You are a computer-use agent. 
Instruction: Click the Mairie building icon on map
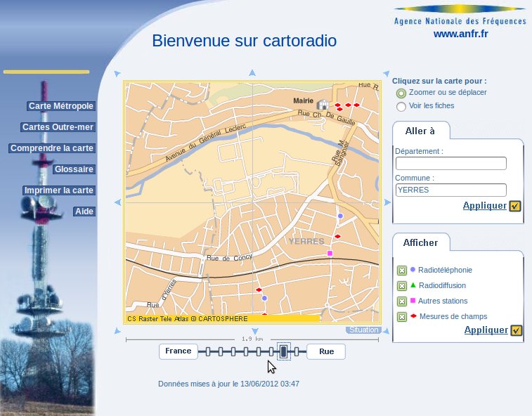pyautogui.click(x=322, y=105)
